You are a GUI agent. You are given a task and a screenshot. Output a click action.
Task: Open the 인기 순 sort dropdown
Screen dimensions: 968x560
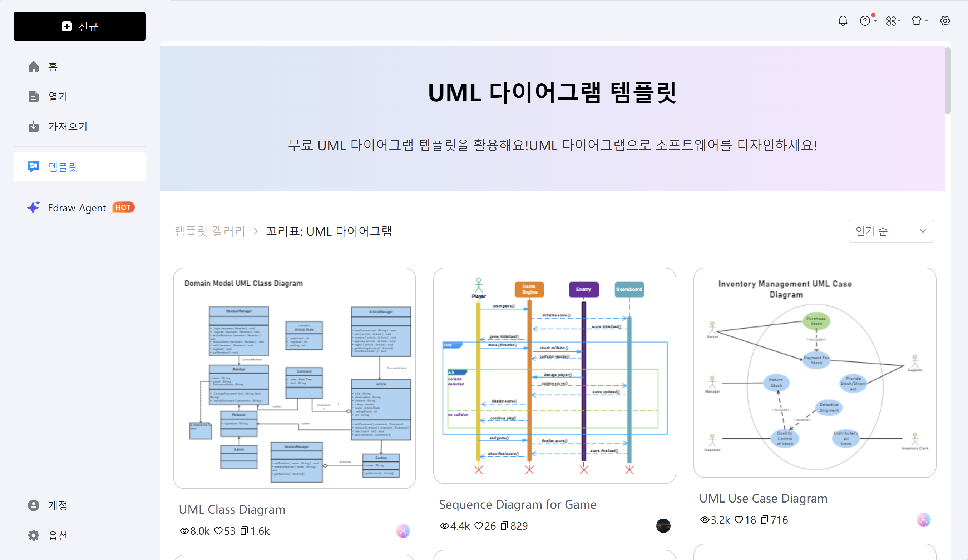891,231
